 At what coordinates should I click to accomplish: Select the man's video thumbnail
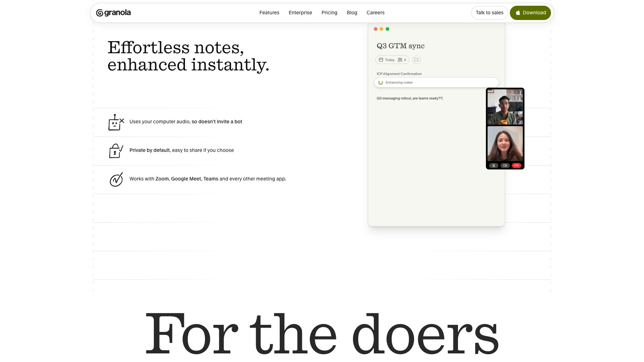tap(505, 107)
